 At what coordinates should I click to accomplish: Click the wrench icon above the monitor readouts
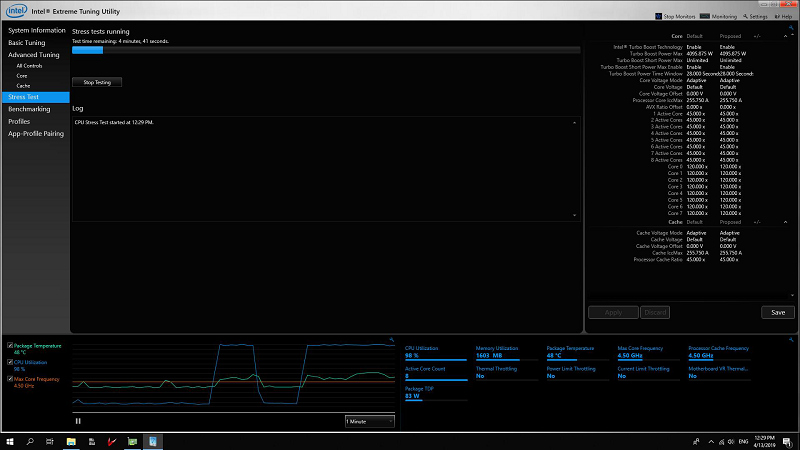[x=791, y=339]
